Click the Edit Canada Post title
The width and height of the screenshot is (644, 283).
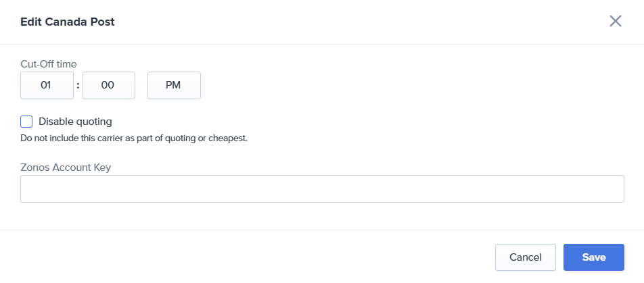tap(67, 22)
